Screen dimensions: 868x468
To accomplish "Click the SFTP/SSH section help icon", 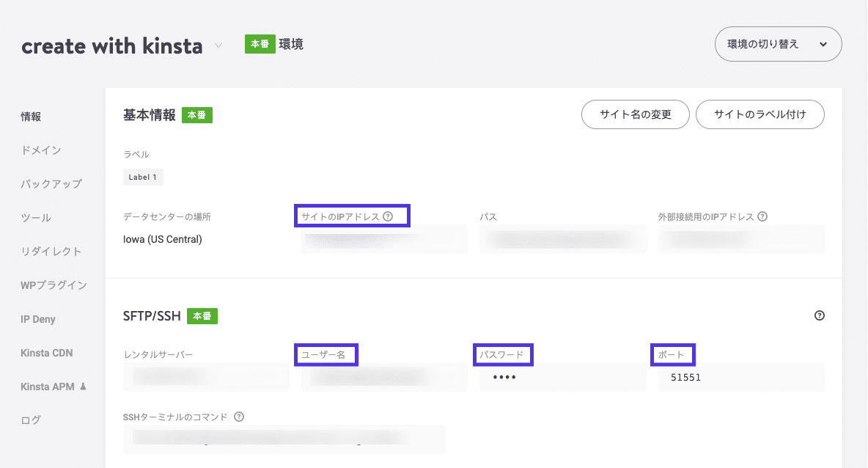I will tap(820, 315).
